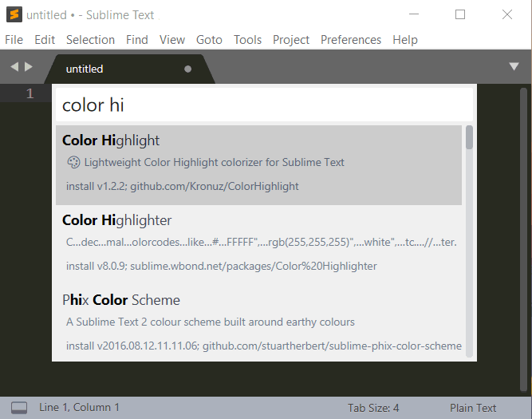Image resolution: width=532 pixels, height=419 pixels.
Task: Open the File menu
Action: point(14,39)
